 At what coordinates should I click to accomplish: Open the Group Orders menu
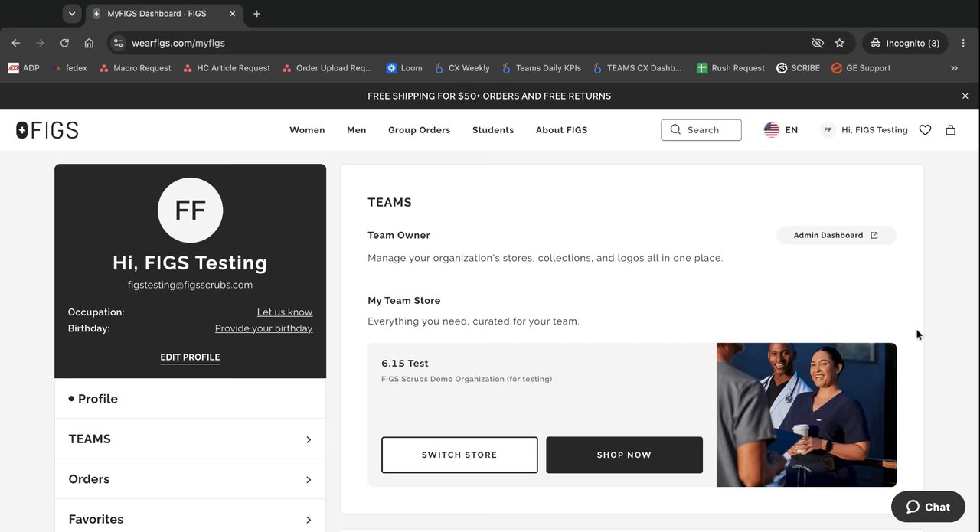(x=419, y=130)
